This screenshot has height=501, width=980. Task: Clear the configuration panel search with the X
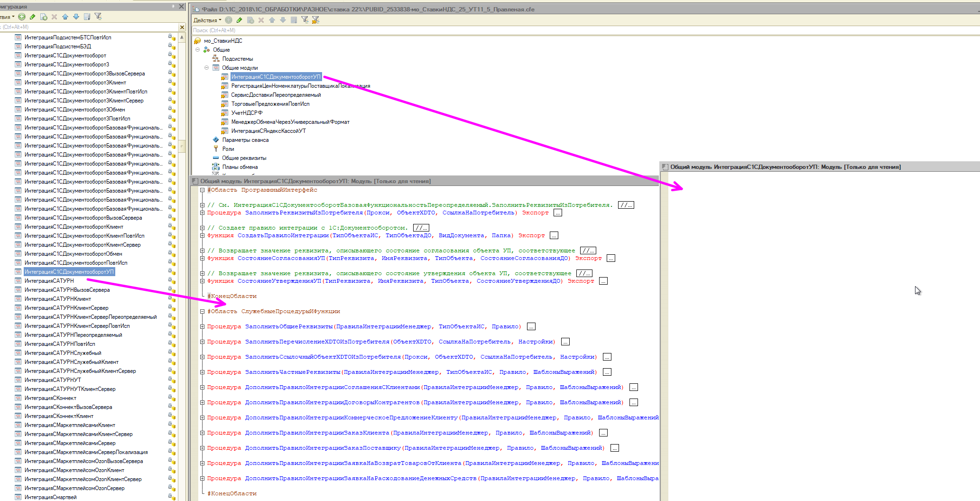click(x=182, y=27)
